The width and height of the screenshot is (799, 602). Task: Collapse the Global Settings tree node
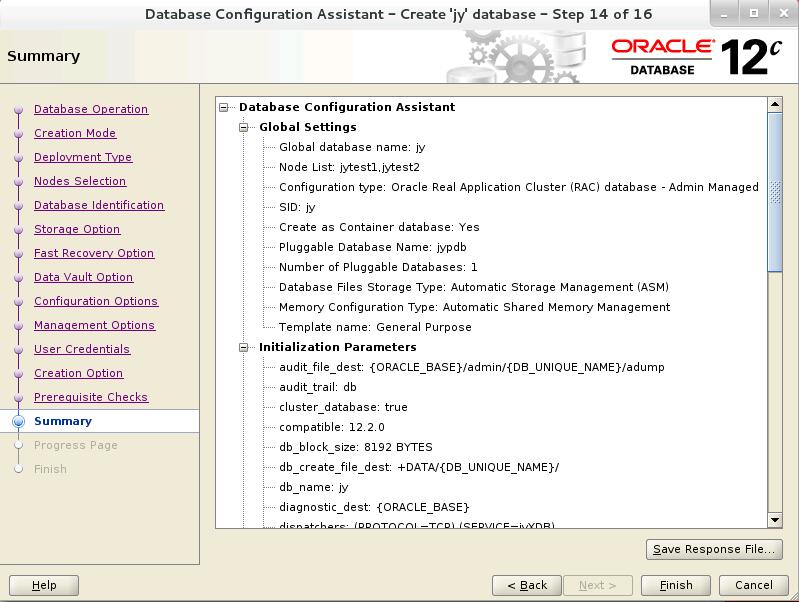[x=244, y=127]
